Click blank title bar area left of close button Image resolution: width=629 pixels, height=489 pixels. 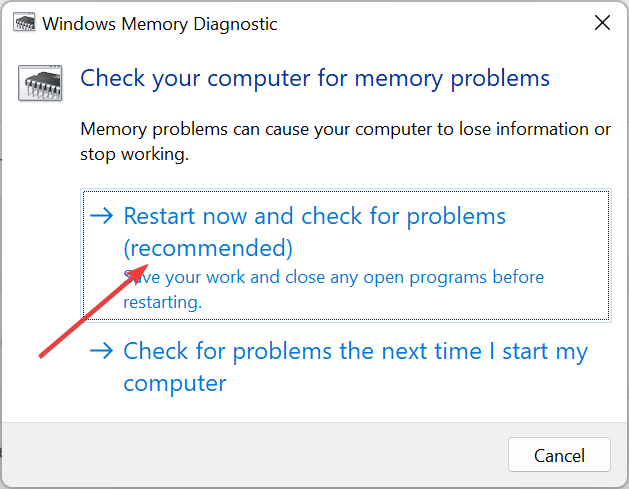click(x=433, y=23)
